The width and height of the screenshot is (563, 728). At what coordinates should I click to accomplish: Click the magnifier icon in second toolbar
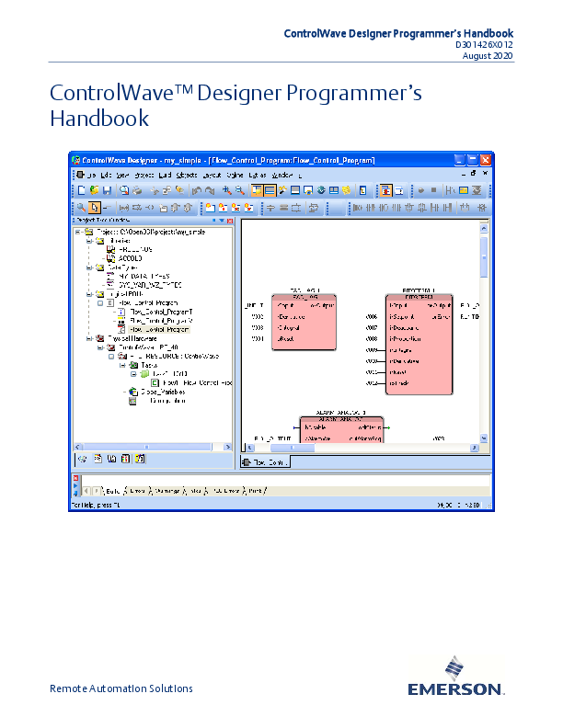click(81, 208)
